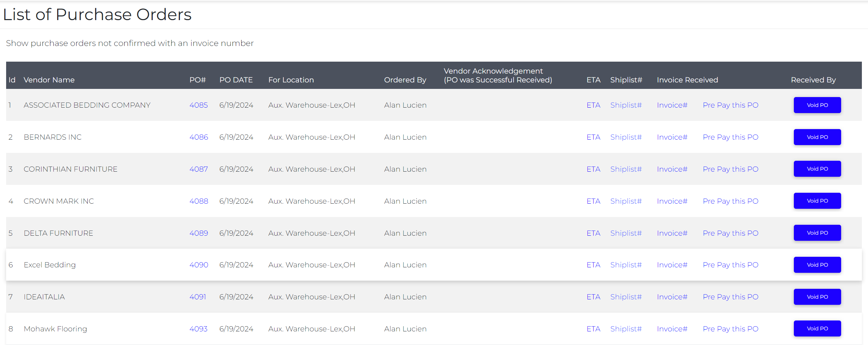Open PO number 4089 link

click(199, 233)
